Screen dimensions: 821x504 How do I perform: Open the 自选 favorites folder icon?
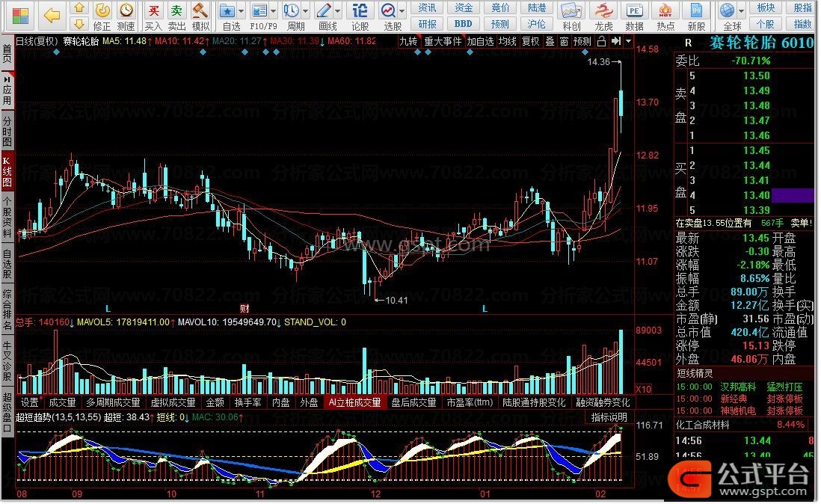pyautogui.click(x=227, y=10)
